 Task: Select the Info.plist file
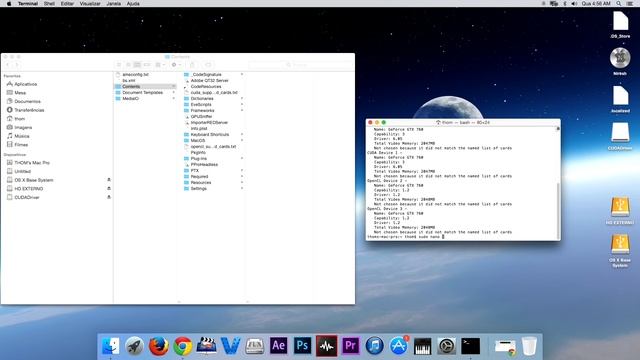pyautogui.click(x=199, y=128)
